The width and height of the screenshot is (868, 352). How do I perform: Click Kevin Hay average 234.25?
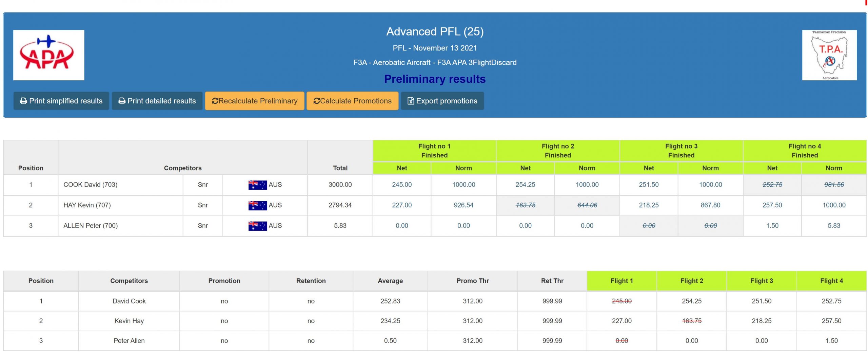(390, 321)
